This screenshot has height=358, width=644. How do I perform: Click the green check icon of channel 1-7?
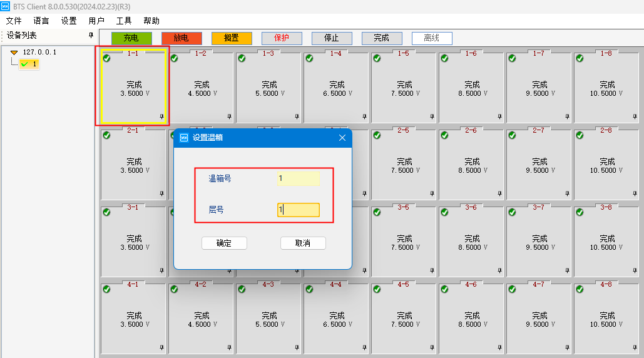[512, 58]
